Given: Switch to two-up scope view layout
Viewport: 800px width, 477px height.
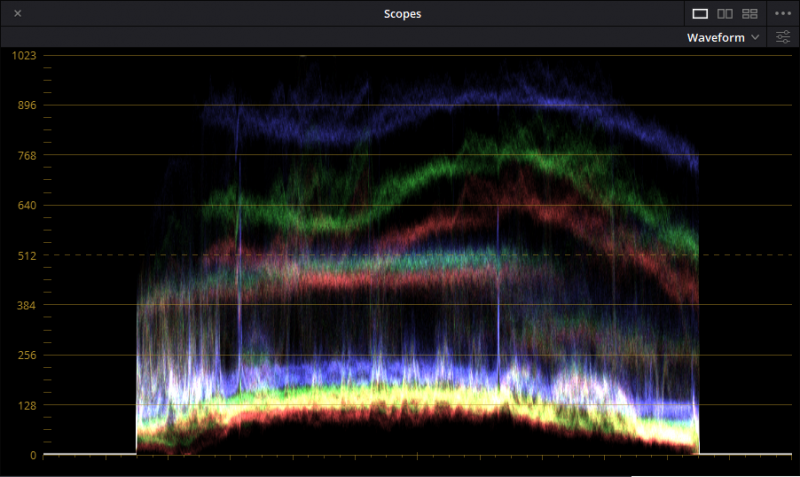Looking at the screenshot, I should (x=725, y=14).
